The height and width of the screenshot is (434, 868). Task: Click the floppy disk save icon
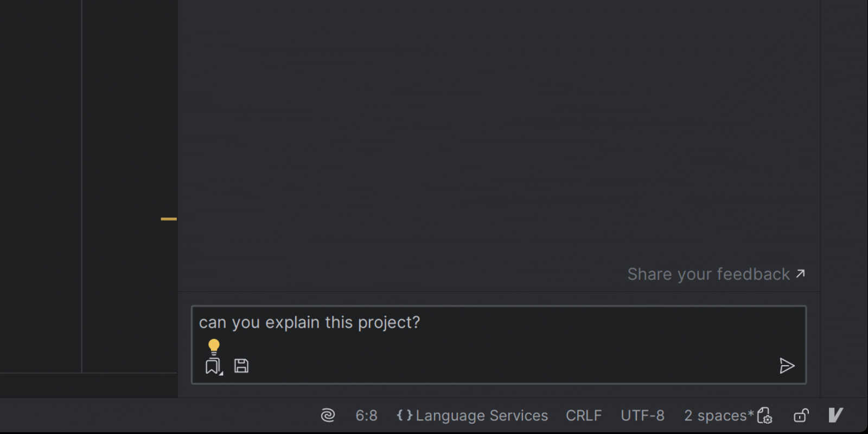(x=241, y=366)
